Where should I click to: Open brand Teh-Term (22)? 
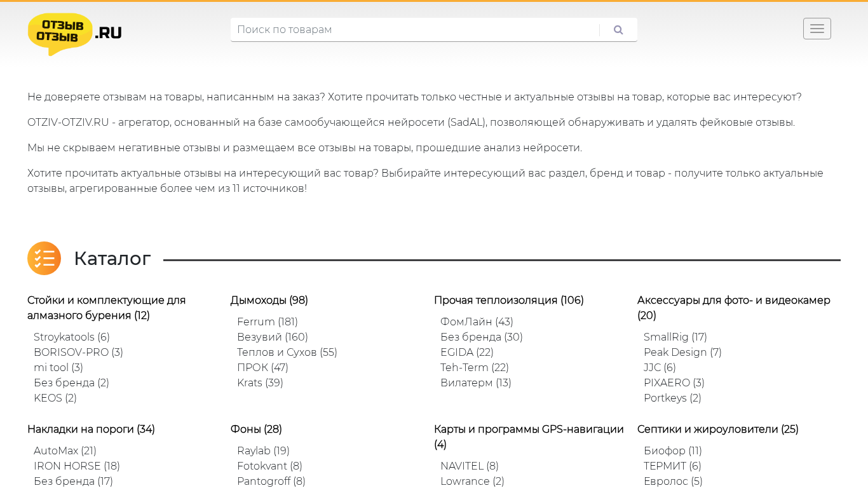pyautogui.click(x=475, y=367)
